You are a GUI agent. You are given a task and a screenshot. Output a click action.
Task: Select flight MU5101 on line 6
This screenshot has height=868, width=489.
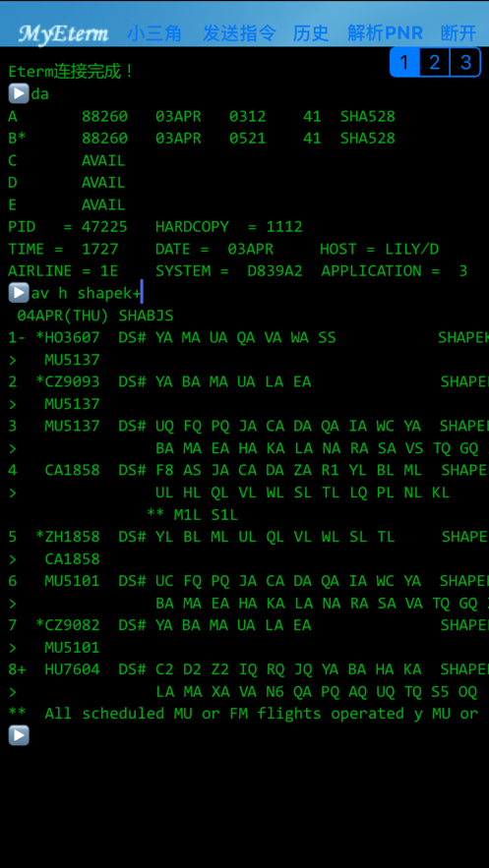[x=73, y=581]
